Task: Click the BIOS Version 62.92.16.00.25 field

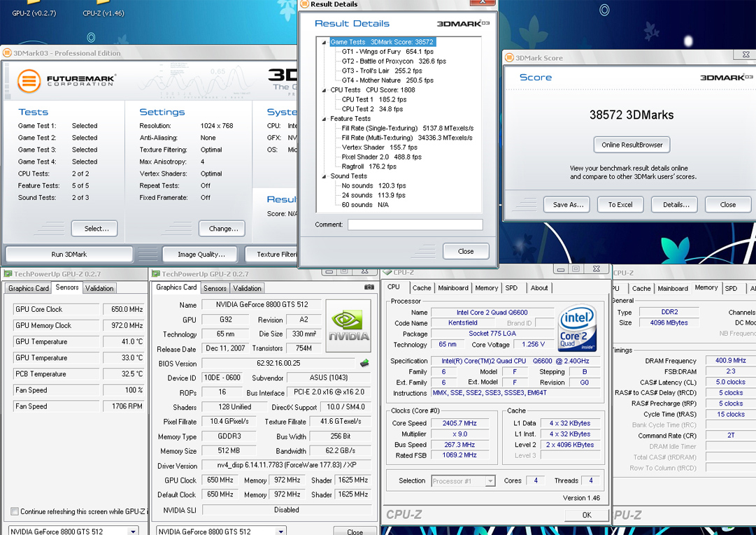Action: tap(278, 363)
